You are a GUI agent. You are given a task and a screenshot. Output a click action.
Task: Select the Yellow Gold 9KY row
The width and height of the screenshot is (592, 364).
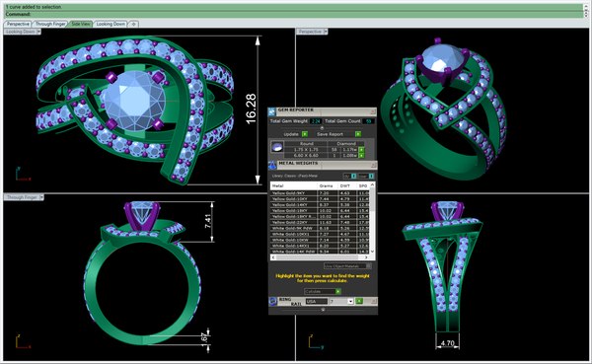pos(320,193)
